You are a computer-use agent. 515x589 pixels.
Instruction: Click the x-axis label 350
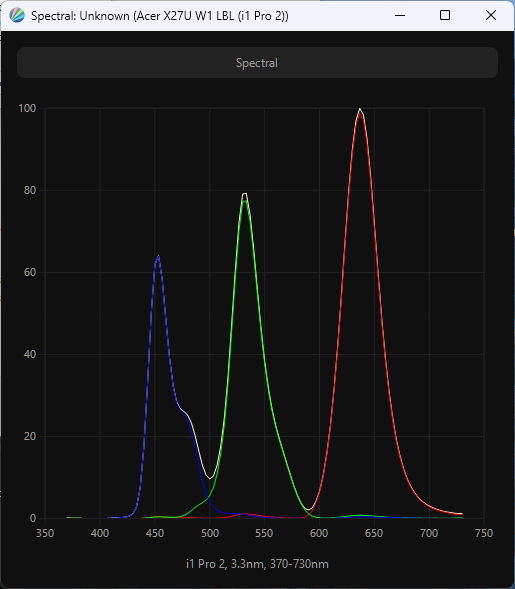pyautogui.click(x=45, y=533)
